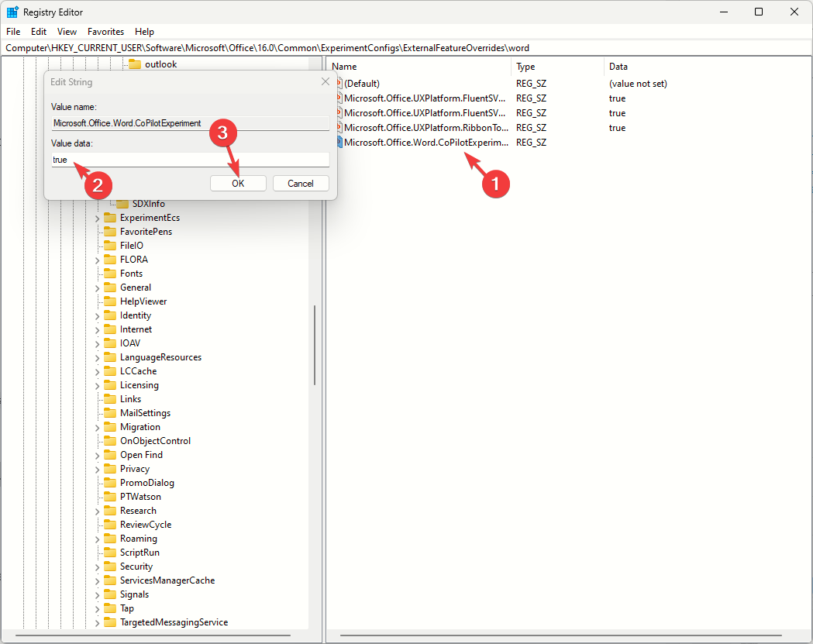Click the Links folder icon
813x644 pixels.
point(110,399)
